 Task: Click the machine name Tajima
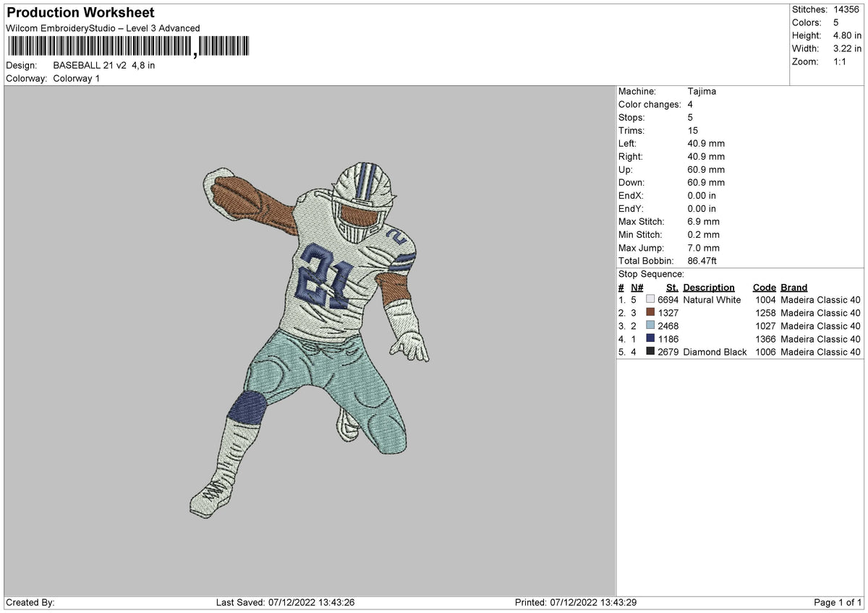point(702,91)
